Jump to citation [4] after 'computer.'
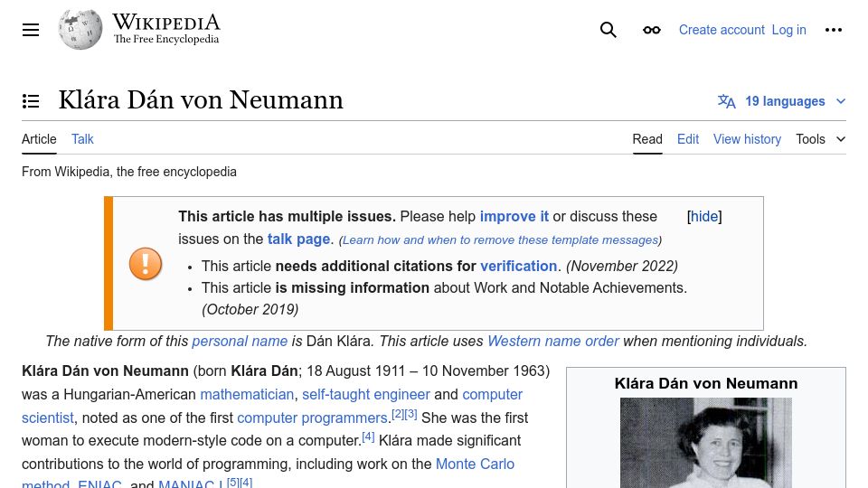This screenshot has width=868, height=488. 368,437
